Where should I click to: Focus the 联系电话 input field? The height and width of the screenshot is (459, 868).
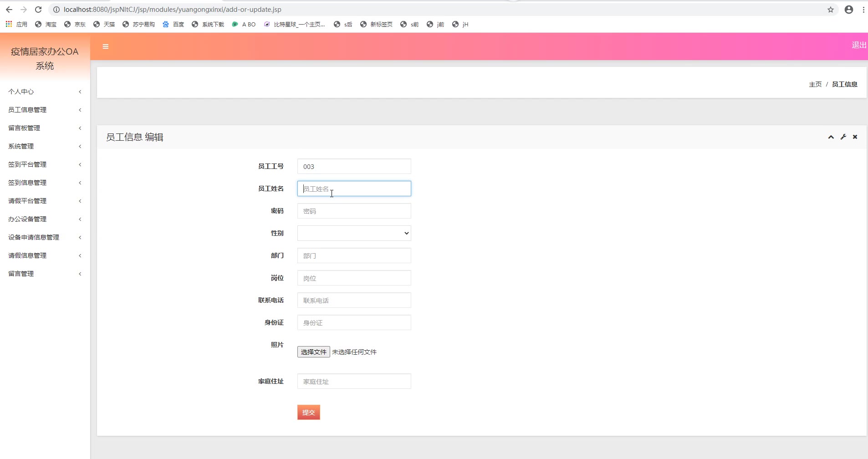pyautogui.click(x=354, y=300)
